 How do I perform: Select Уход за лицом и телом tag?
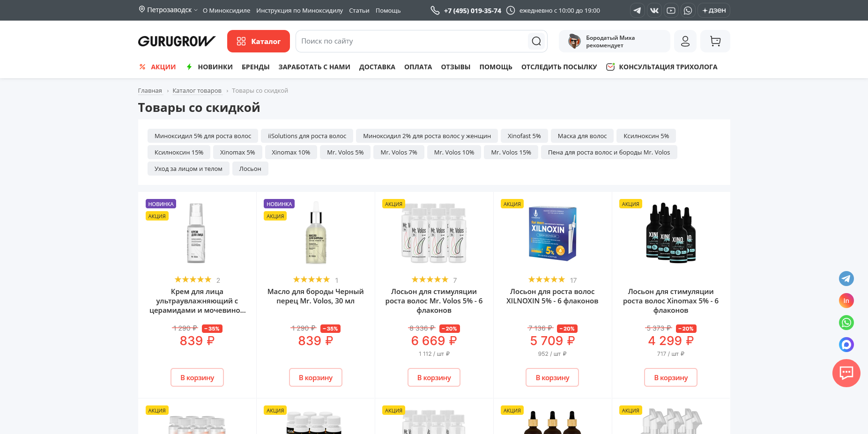click(x=188, y=169)
